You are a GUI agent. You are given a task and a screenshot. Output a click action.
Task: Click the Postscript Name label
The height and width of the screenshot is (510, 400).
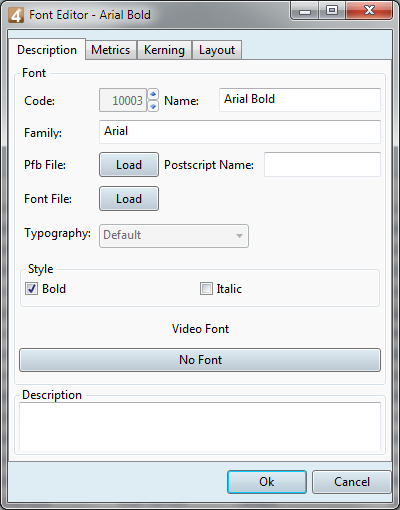point(209,165)
